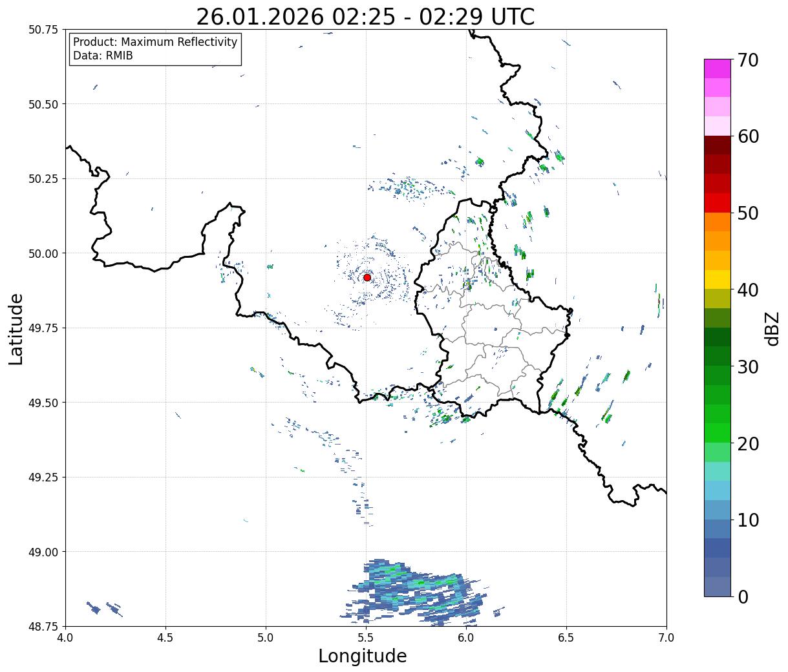The width and height of the screenshot is (788, 672).
Task: Click the latitude tick label 49.75
Action: 43,328
